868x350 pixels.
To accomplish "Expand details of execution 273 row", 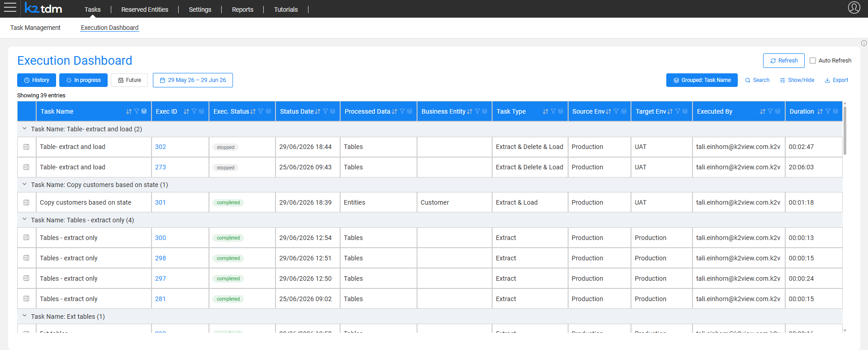I will 26,167.
